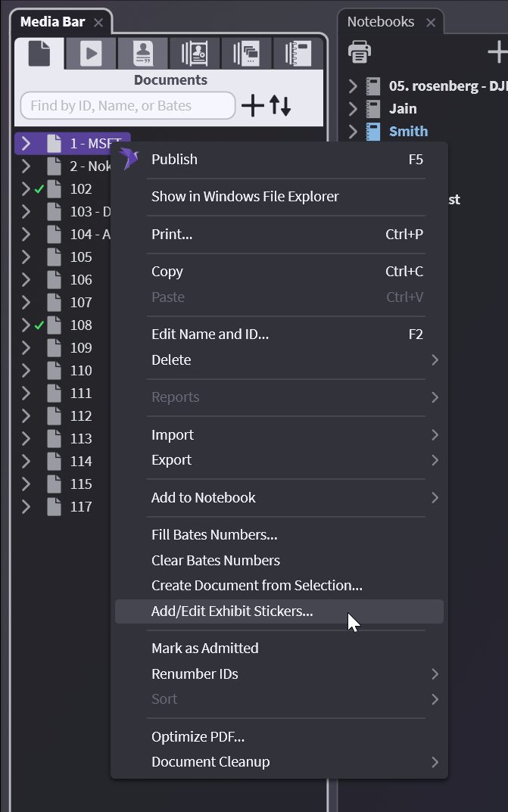Toggle the green checkmark on document 108
The width and height of the screenshot is (508, 812).
coord(39,325)
